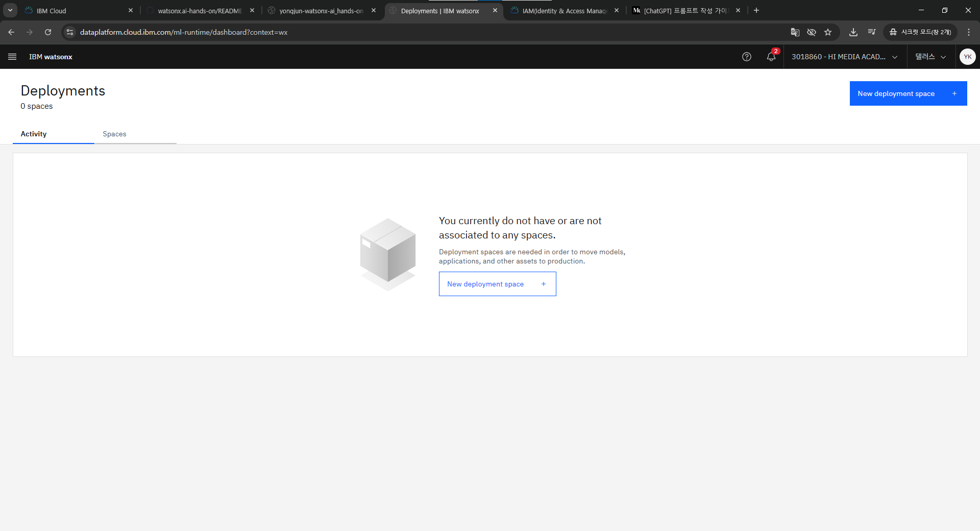Close the yongjun-watsonx-ai_hands-on tab
980x531 pixels.
(x=374, y=10)
